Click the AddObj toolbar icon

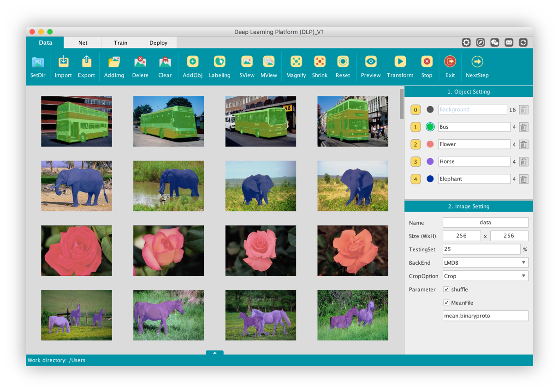click(x=192, y=62)
